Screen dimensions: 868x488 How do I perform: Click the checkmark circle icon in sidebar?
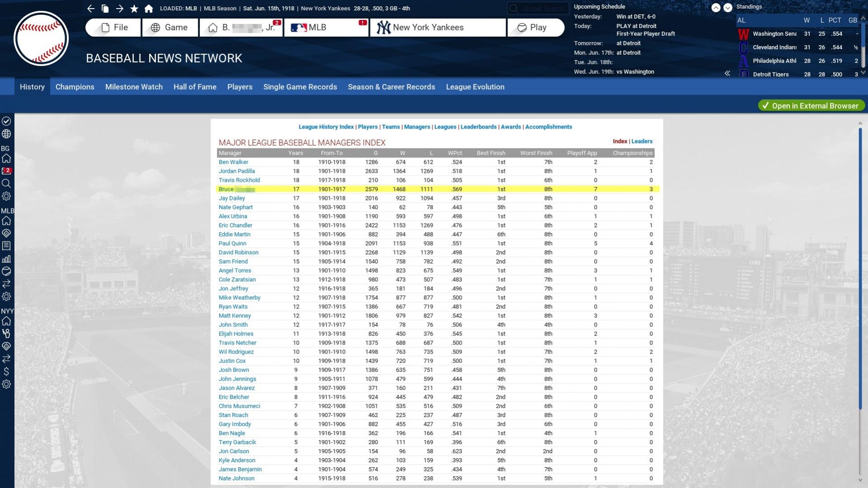(x=6, y=121)
